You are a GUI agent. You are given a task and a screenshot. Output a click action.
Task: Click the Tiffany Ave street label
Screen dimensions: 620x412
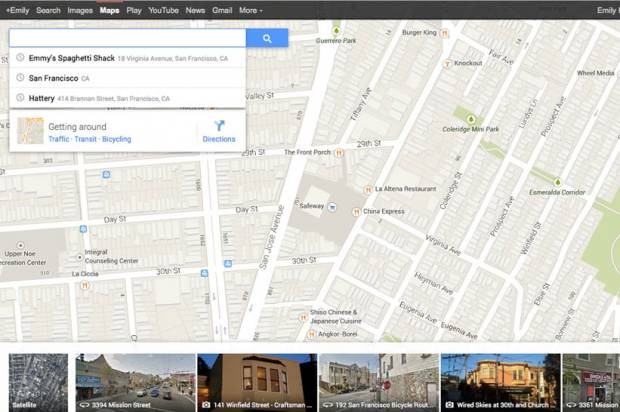(361, 104)
